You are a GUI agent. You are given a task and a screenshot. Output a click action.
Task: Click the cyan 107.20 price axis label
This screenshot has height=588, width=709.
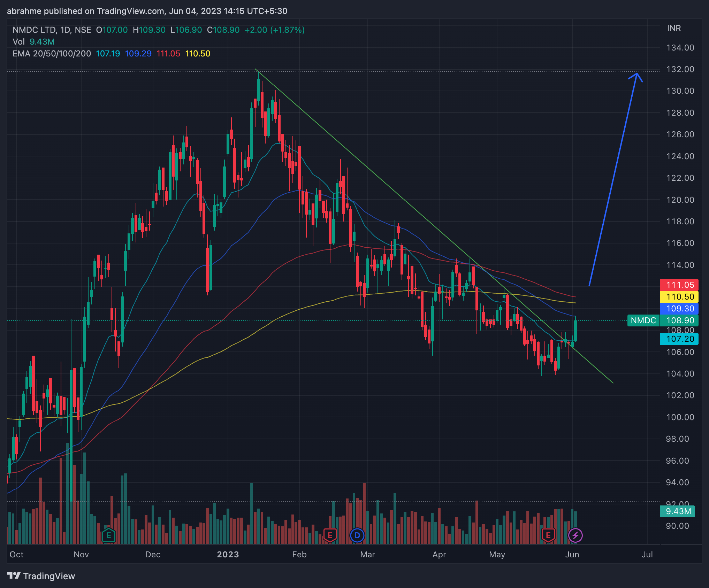(x=679, y=339)
